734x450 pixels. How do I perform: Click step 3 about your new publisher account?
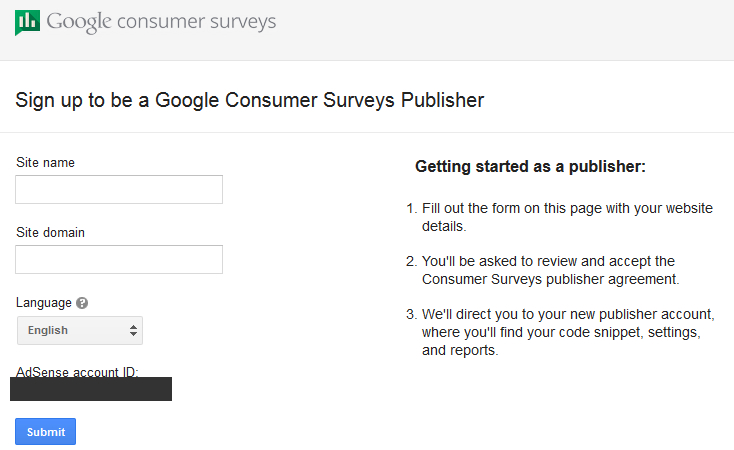coord(567,331)
